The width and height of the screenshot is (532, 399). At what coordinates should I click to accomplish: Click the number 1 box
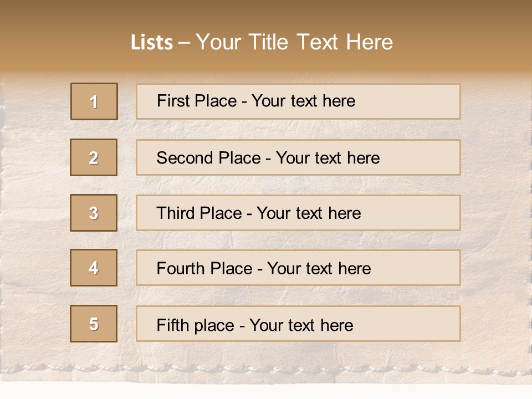94,101
